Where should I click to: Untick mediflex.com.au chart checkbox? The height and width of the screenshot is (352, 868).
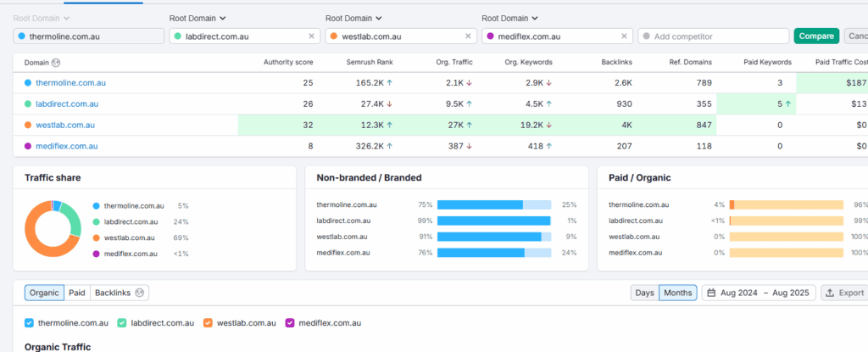[290, 322]
